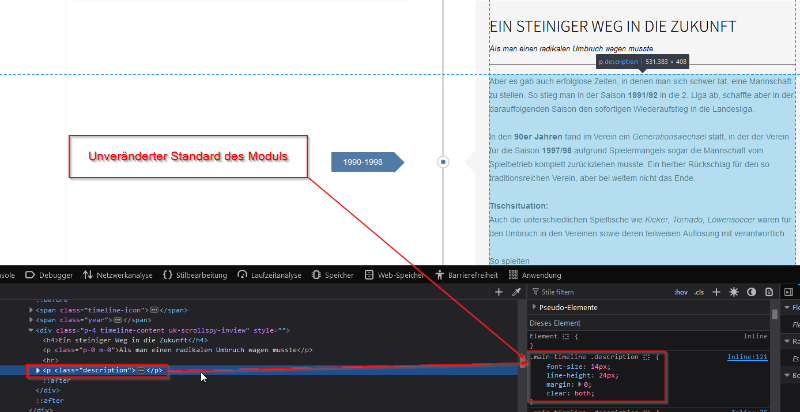Toggle light color scheme simulation (sun icon)

(734, 292)
